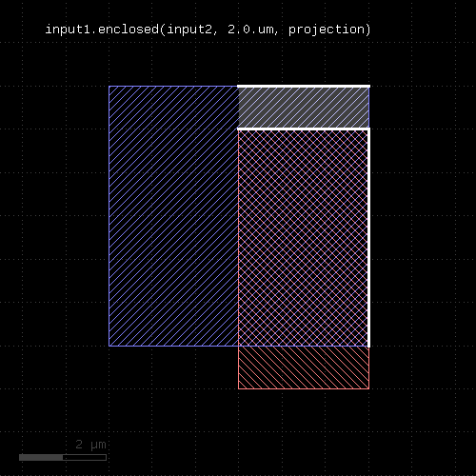This screenshot has height=476, width=476.
Task: Select the red-blue crosshatched overlap region
Action: pos(304,237)
